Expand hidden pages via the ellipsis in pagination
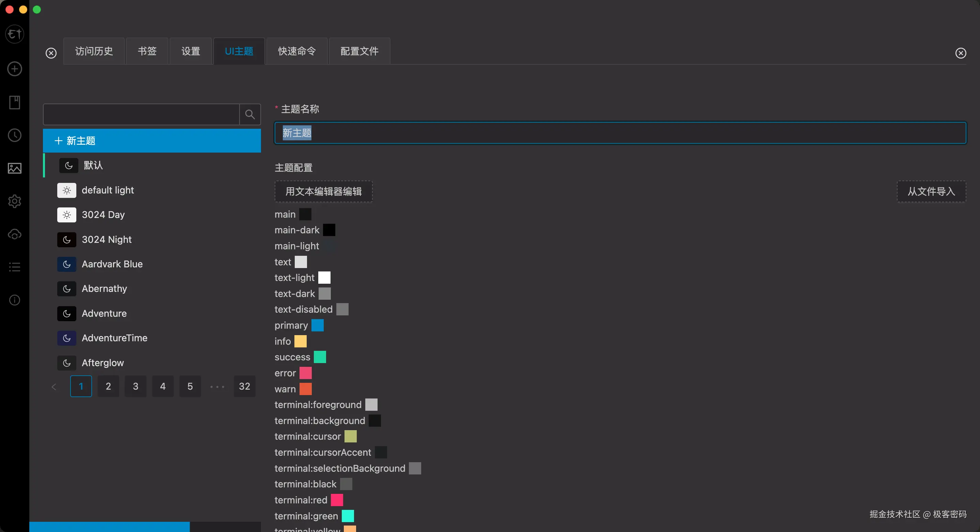 click(217, 386)
